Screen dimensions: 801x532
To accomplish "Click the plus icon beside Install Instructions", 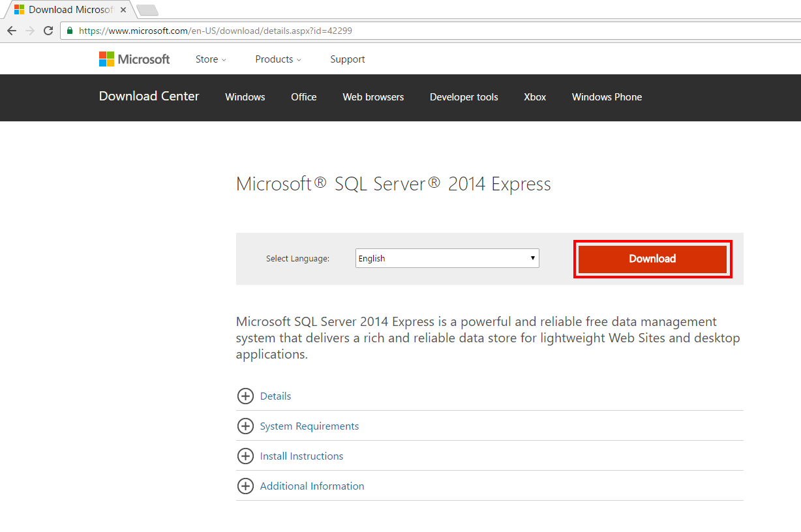I will 245,456.
